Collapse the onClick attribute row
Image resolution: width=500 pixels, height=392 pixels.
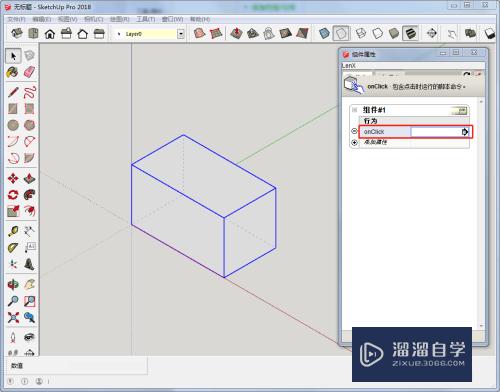click(354, 131)
